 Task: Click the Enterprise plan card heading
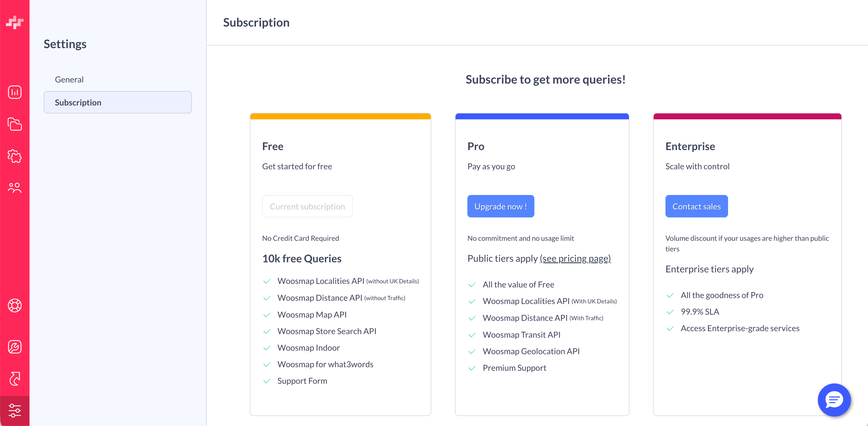pyautogui.click(x=690, y=147)
